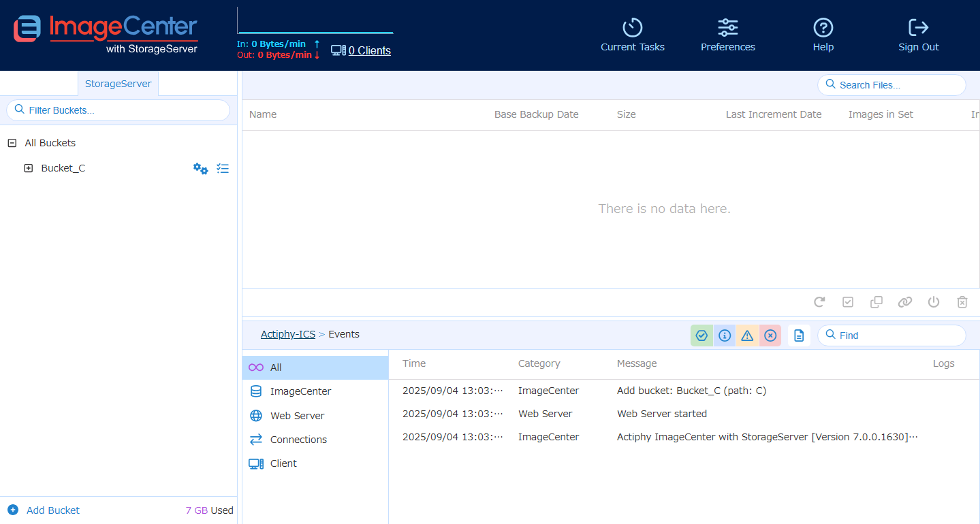Image resolution: width=980 pixels, height=524 pixels.
Task: Toggle the green success events filter
Action: [x=701, y=335]
